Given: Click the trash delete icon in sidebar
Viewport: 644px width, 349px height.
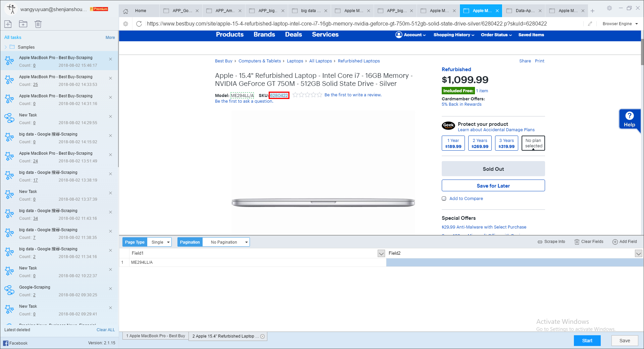Looking at the screenshot, I should (38, 24).
